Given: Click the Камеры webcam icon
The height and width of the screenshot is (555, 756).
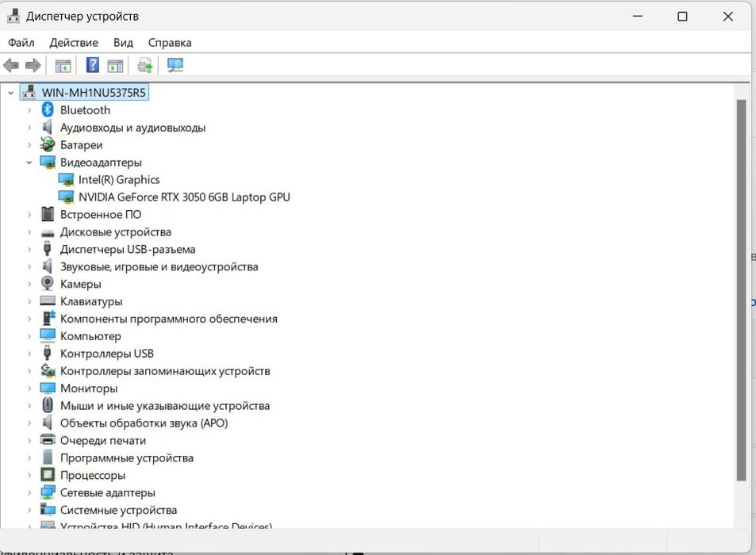Looking at the screenshot, I should click(x=48, y=283).
